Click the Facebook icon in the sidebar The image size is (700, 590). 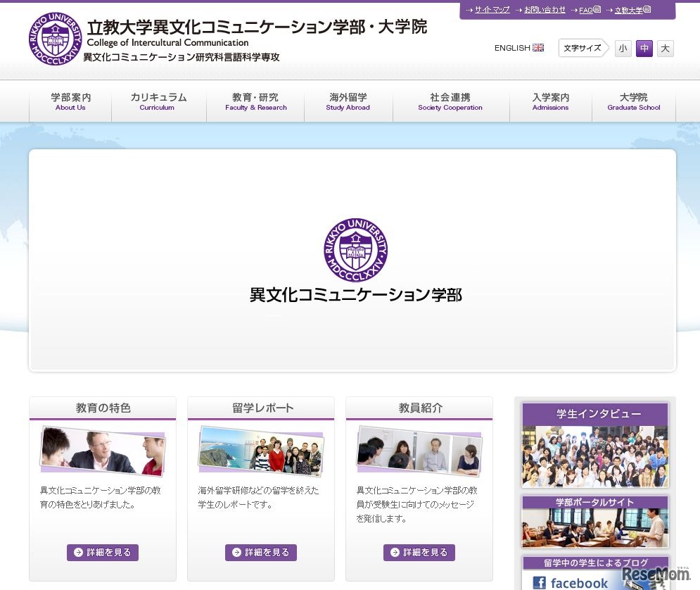[x=538, y=582]
